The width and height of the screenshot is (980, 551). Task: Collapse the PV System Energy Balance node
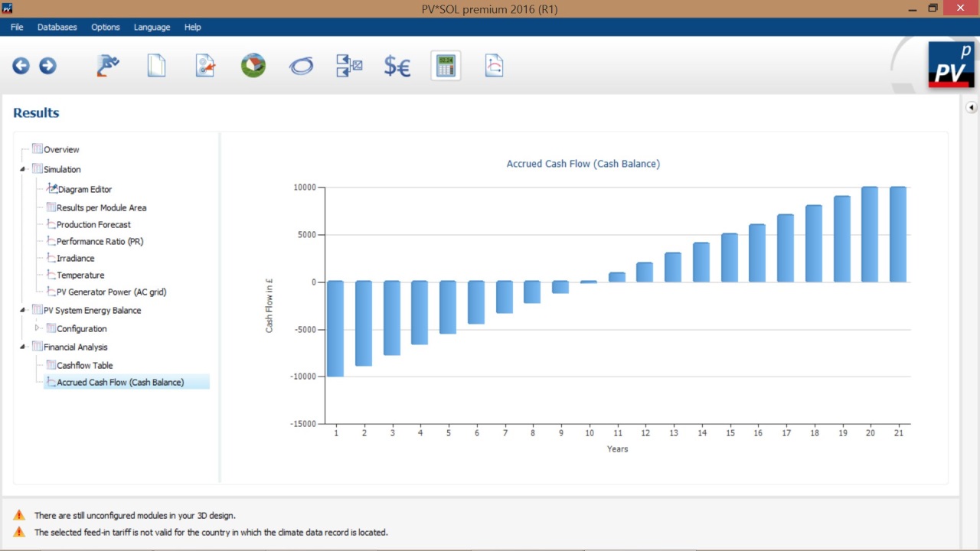tap(24, 310)
